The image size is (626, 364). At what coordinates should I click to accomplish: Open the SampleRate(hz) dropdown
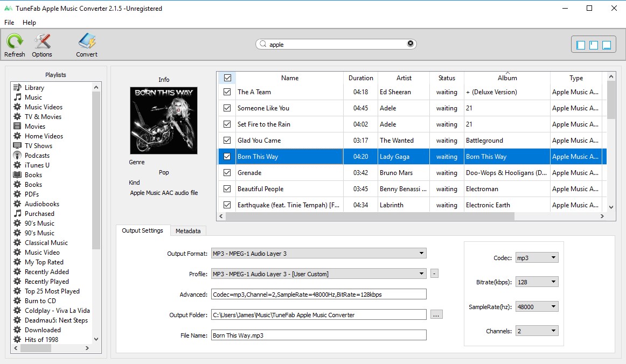pos(537,306)
